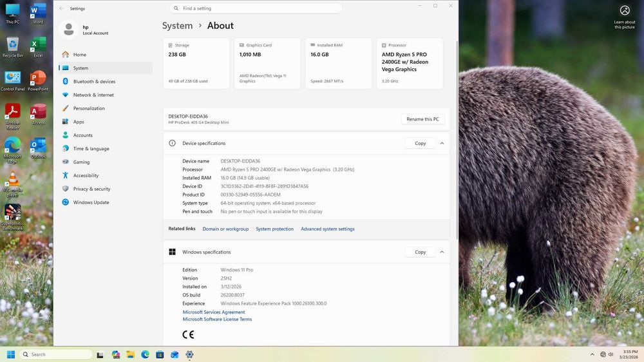The height and width of the screenshot is (362, 644).
Task: Open This PC desktop icon
Action: [x=12, y=13]
